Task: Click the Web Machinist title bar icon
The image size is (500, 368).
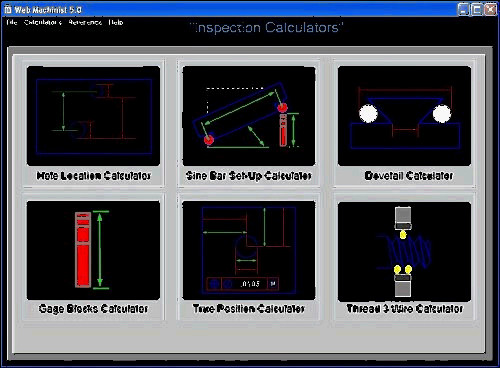Action: pos(8,10)
